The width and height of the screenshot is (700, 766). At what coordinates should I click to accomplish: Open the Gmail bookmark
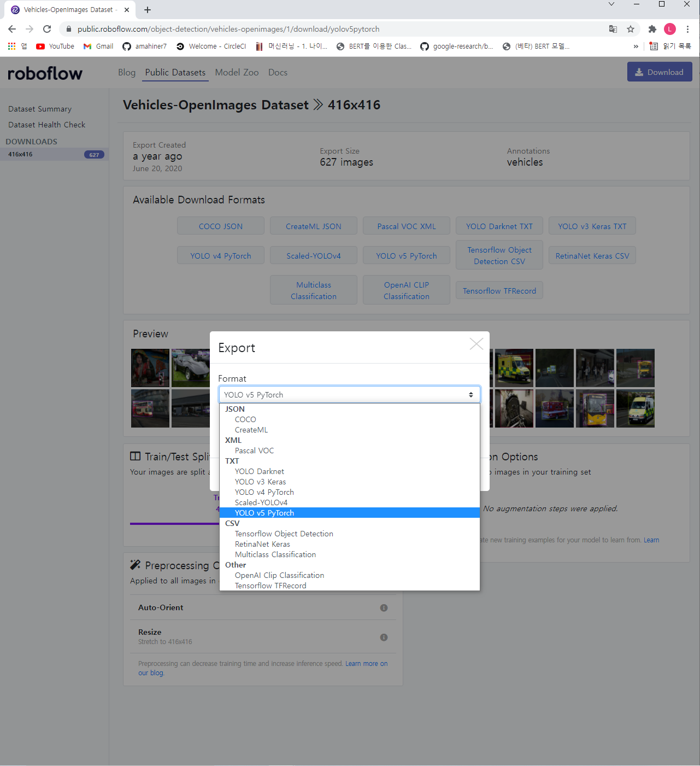98,46
